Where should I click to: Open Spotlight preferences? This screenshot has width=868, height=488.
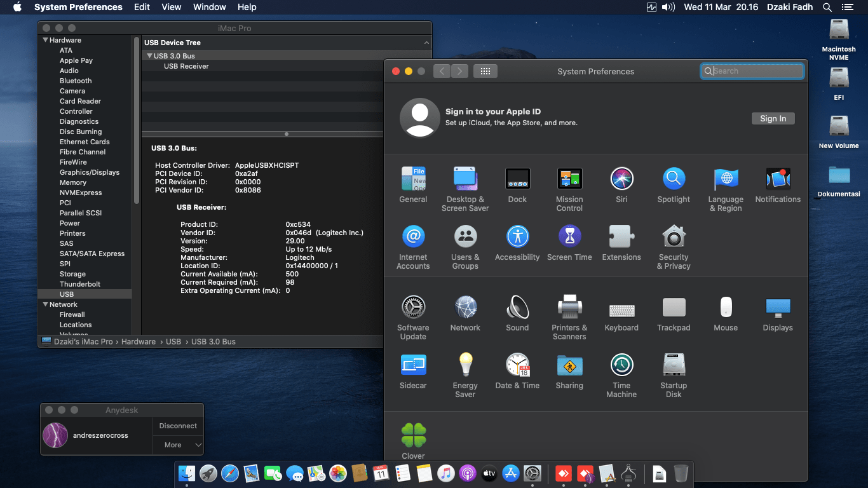tap(673, 184)
